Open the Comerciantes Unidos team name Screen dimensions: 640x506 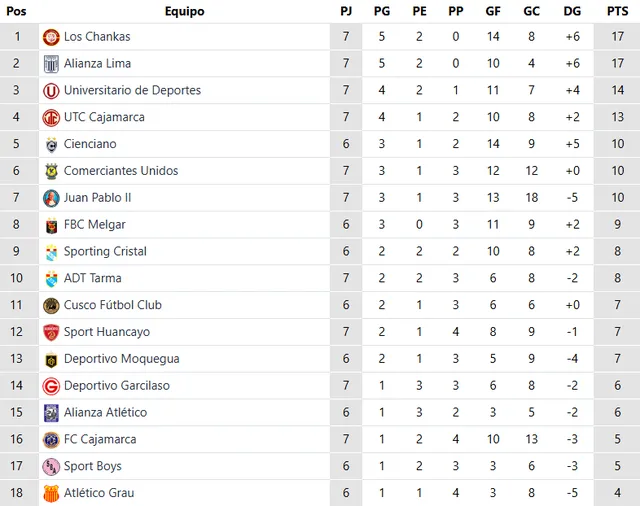pos(121,171)
